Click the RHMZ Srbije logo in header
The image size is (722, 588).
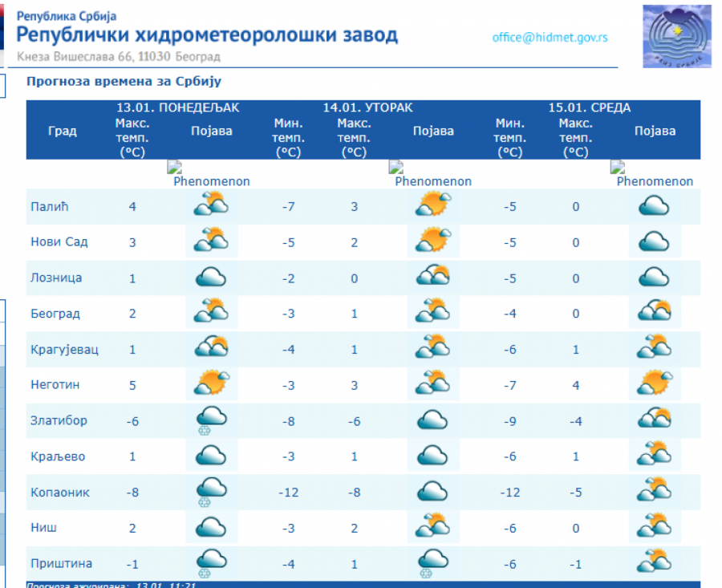(x=676, y=36)
